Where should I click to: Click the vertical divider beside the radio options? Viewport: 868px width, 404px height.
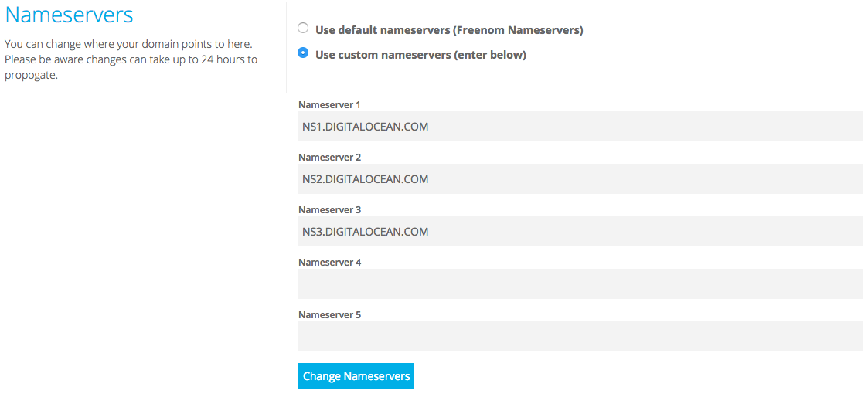[286, 46]
